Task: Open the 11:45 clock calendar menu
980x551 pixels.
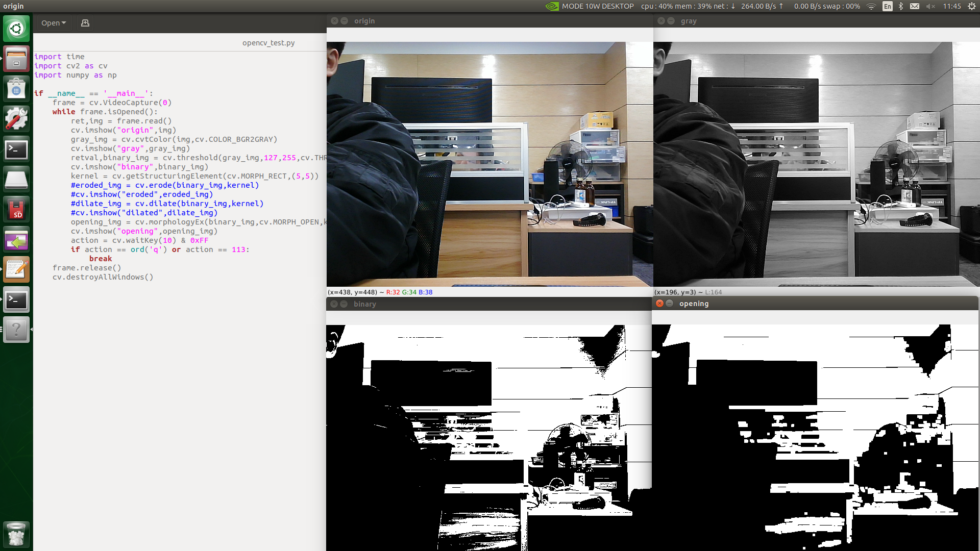Action: [x=952, y=6]
